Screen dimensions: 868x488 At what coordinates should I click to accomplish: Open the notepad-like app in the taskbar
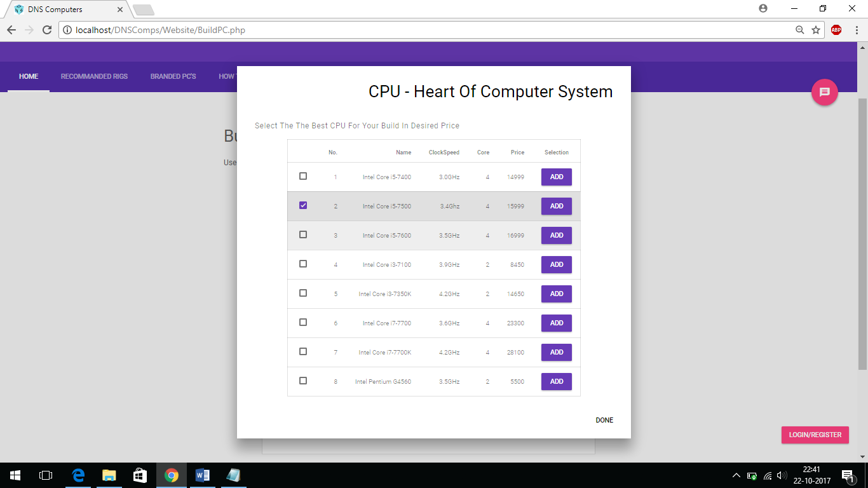click(x=234, y=475)
